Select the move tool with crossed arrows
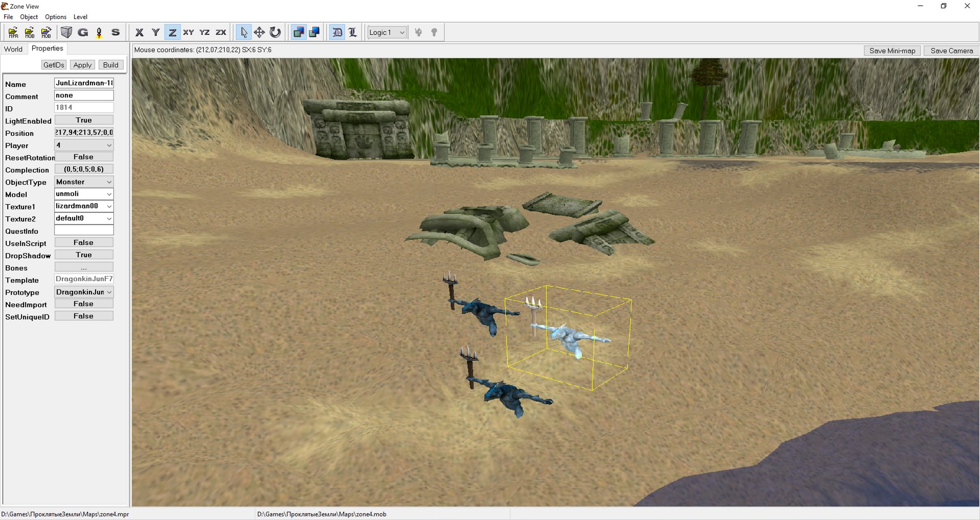Viewport: 980px width, 520px height. pos(259,33)
